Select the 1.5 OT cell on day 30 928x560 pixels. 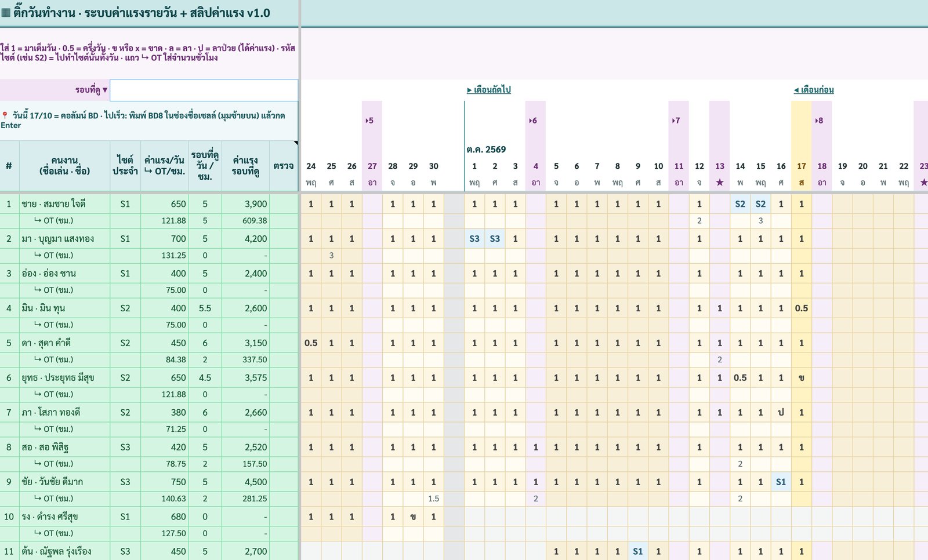pos(433,499)
